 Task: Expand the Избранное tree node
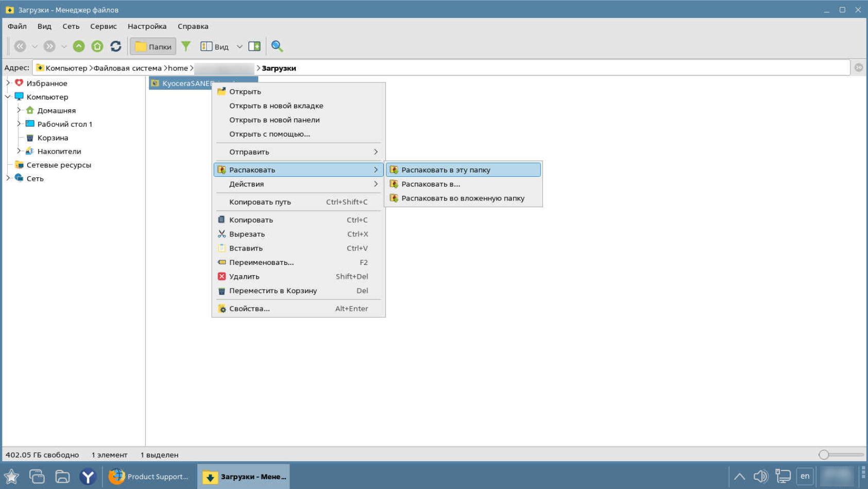8,83
